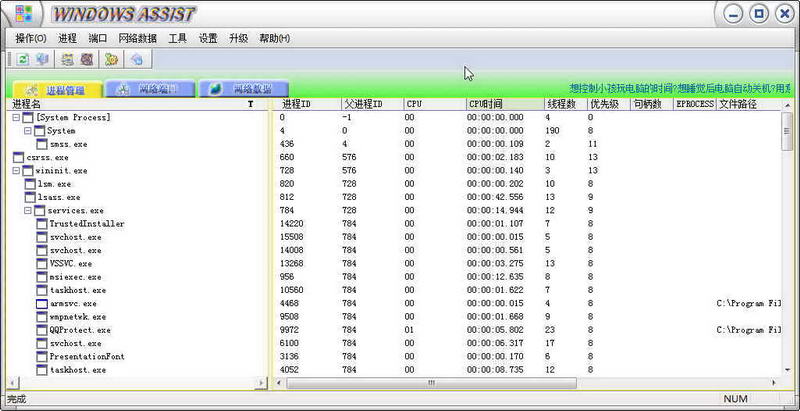This screenshot has width=800, height=411.
Task: Click the process ID cell 9972
Action: tap(291, 330)
